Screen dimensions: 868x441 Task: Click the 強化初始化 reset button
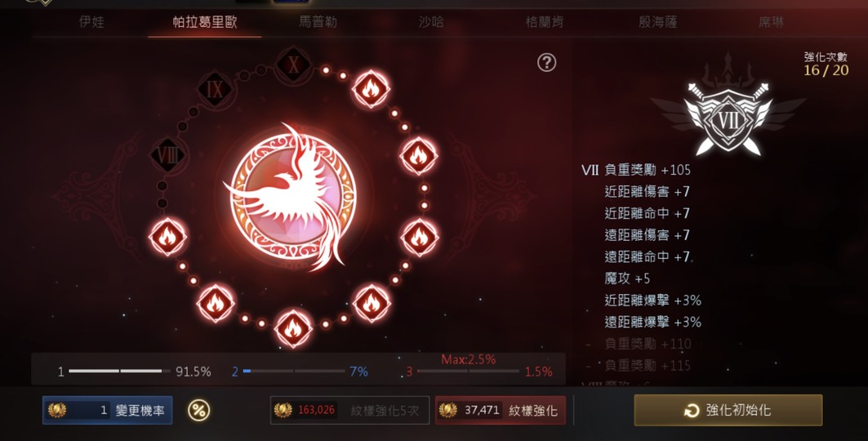pyautogui.click(x=728, y=410)
